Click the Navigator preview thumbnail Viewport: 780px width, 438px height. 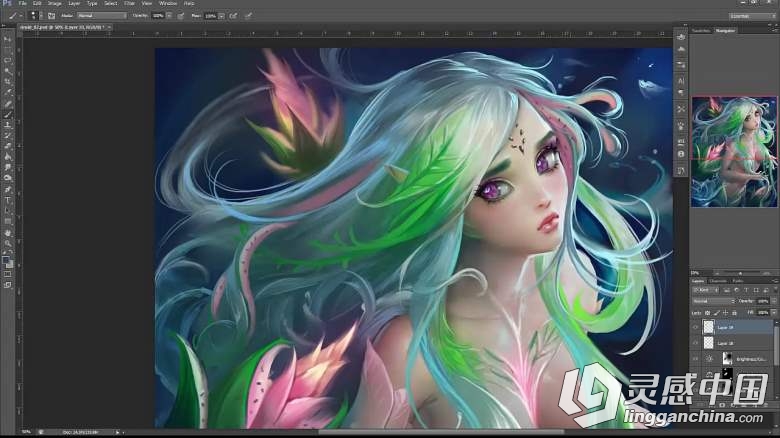[734, 152]
